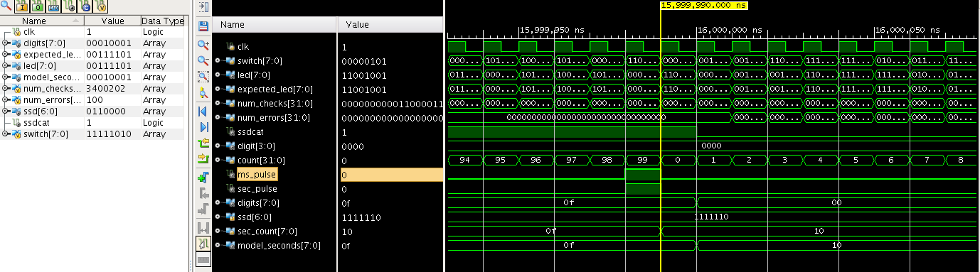Select clk row in Objects panel
The height and width of the screenshot is (272, 980).
point(92,32)
